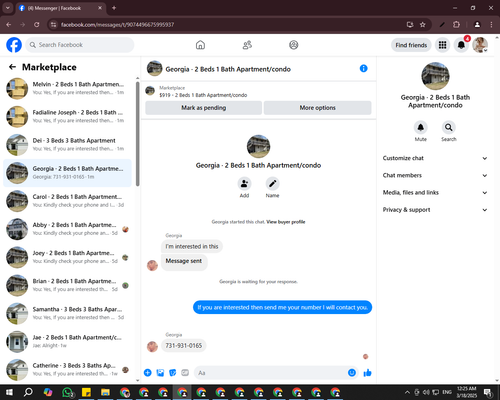Click the Home icon in top navigation
Viewport: 500px width, 400px height.
pyautogui.click(x=200, y=45)
